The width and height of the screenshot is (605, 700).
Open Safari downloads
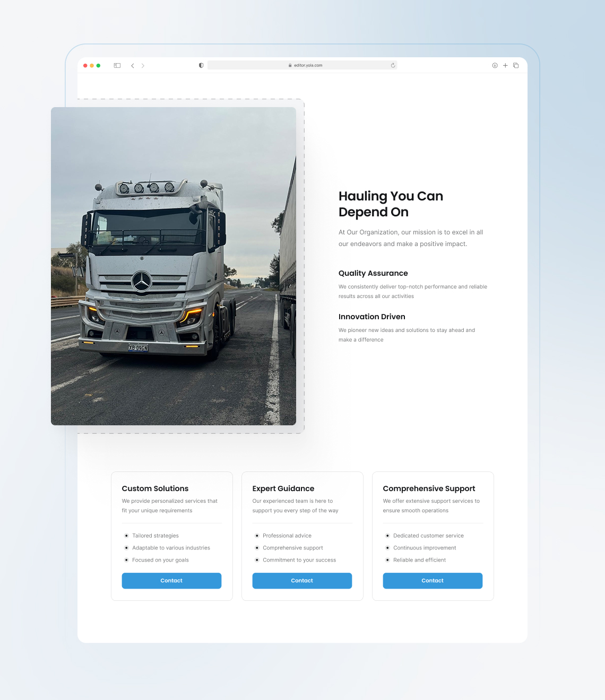(x=494, y=65)
